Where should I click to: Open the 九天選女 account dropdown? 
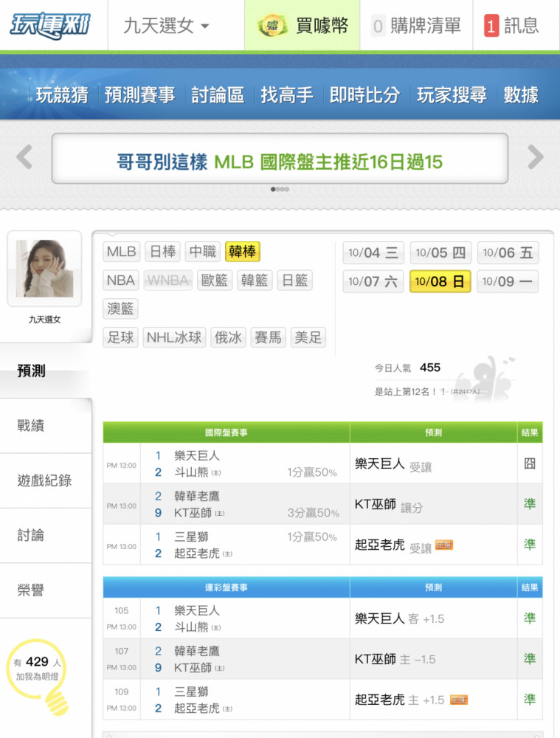click(x=166, y=25)
